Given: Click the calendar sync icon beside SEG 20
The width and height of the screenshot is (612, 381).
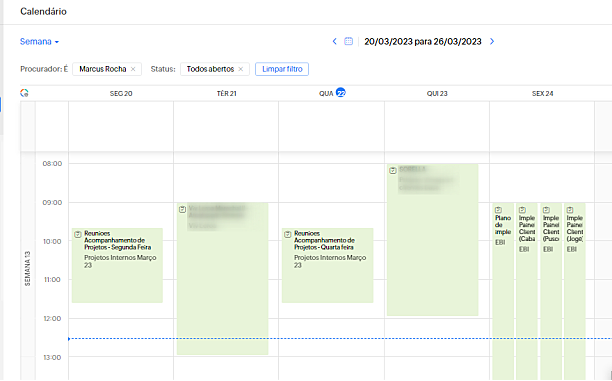Looking at the screenshot, I should point(24,93).
